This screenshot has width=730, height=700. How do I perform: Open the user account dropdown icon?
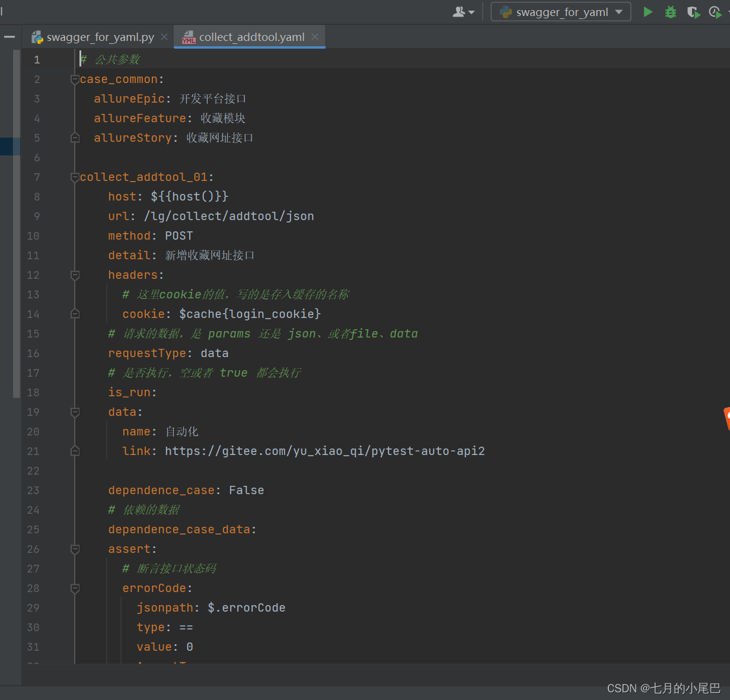(x=463, y=12)
